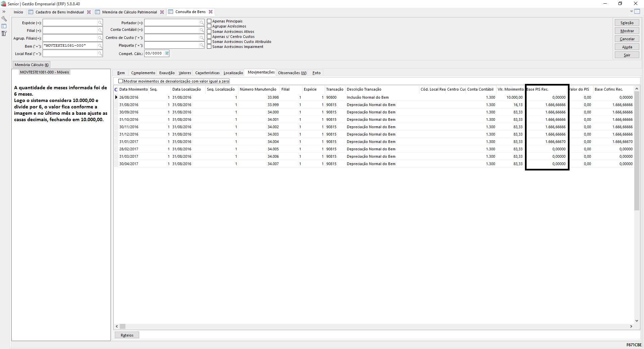
Task: Close the Memória de Cálculo Patrimonial tab
Action: point(162,12)
